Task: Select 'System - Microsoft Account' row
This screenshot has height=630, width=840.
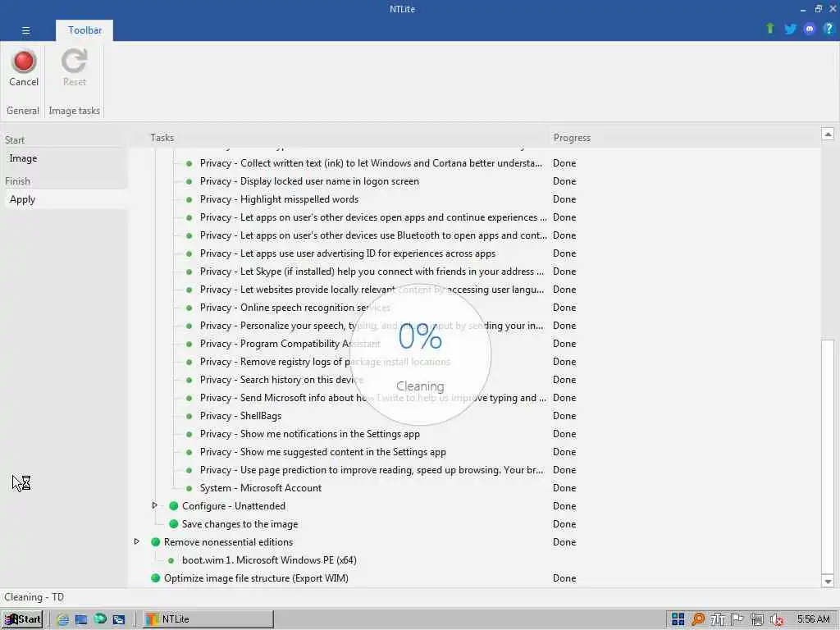Action: coord(260,488)
